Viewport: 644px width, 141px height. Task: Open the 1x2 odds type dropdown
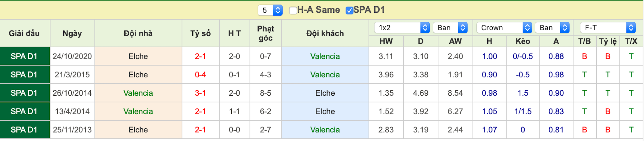(x=402, y=28)
